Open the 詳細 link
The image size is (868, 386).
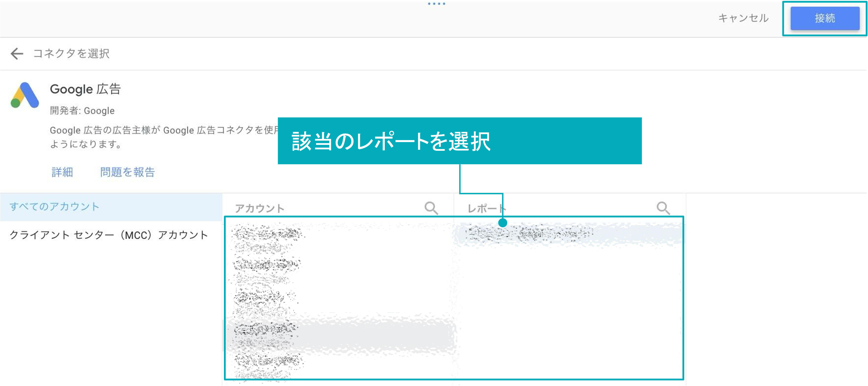pos(62,172)
